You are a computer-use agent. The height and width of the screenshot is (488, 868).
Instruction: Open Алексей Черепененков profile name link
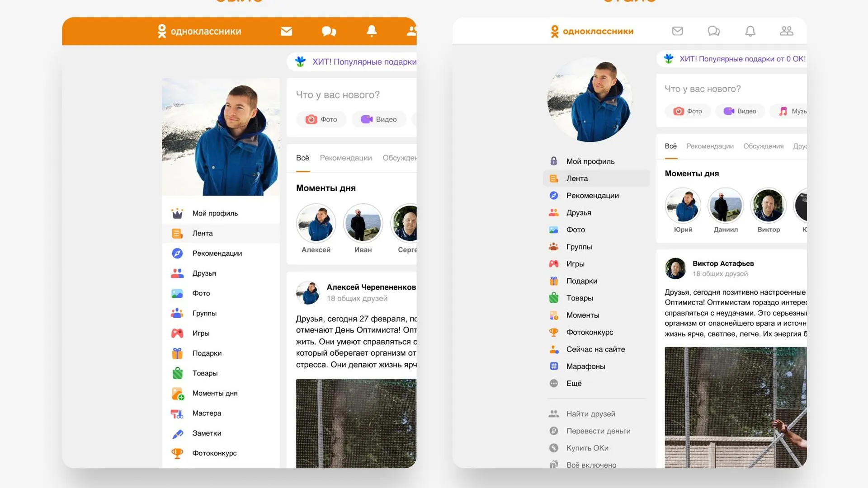pyautogui.click(x=371, y=287)
